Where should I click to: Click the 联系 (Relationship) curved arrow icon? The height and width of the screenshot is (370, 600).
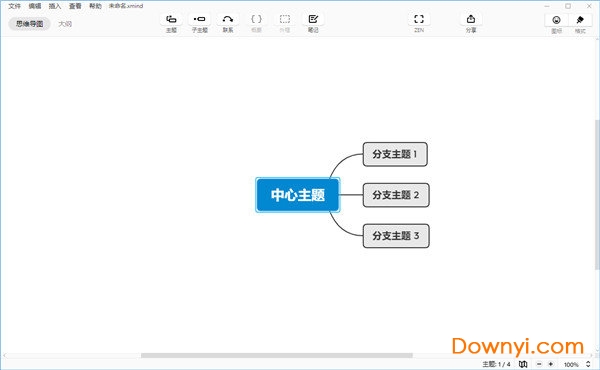(228, 19)
